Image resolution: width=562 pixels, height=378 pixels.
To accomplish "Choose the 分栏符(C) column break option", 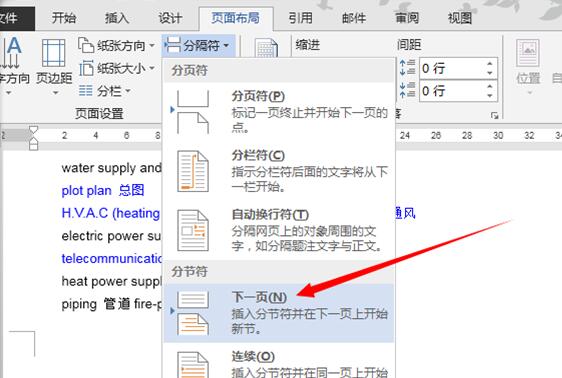I will click(x=278, y=171).
